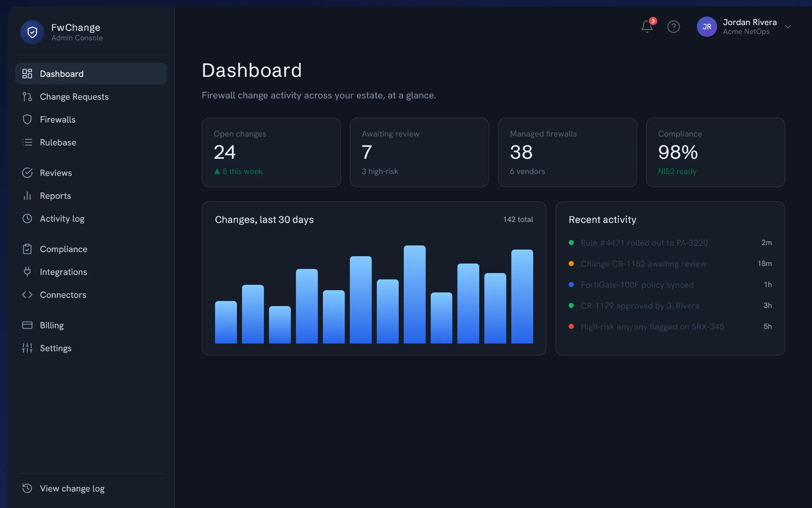812x508 pixels.
Task: Open Activity log in the sidebar
Action: tap(91, 218)
